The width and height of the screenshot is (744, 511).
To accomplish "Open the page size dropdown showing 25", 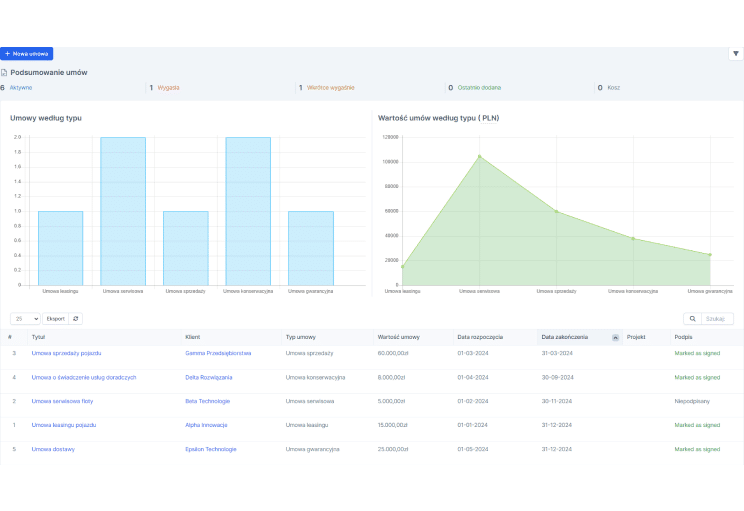I will point(25,319).
